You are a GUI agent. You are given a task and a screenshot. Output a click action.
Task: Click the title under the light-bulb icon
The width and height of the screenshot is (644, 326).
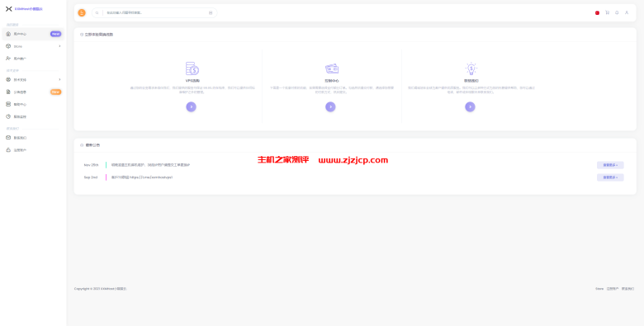tap(471, 81)
